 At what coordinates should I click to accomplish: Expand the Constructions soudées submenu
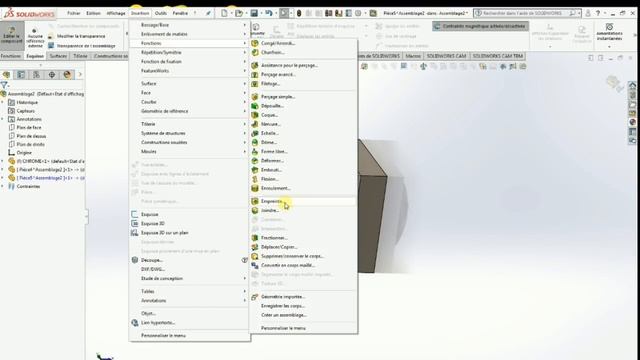coord(190,142)
